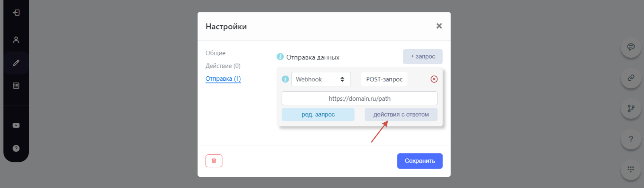The height and width of the screenshot is (188, 644).
Task: Click the exit/logout icon in left sidebar
Action: click(16, 13)
